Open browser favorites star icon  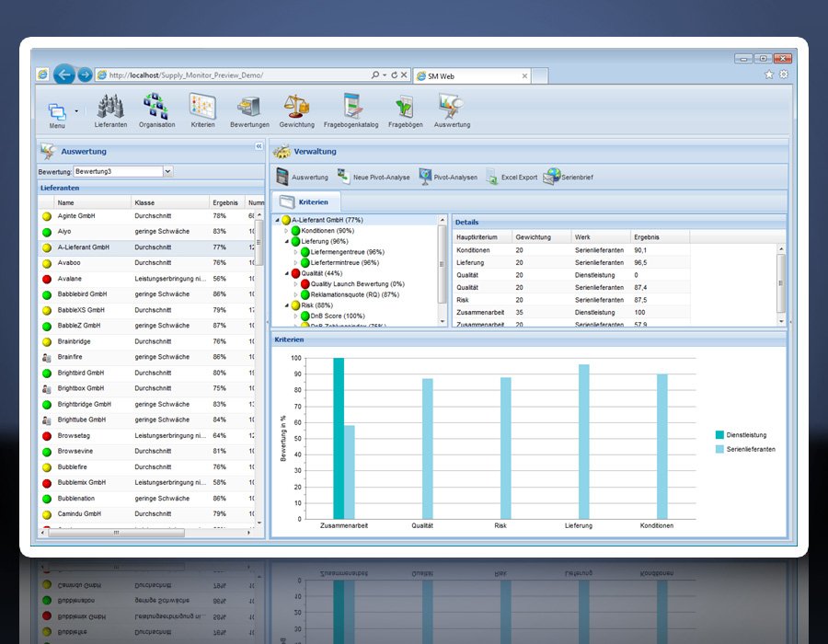(x=769, y=75)
